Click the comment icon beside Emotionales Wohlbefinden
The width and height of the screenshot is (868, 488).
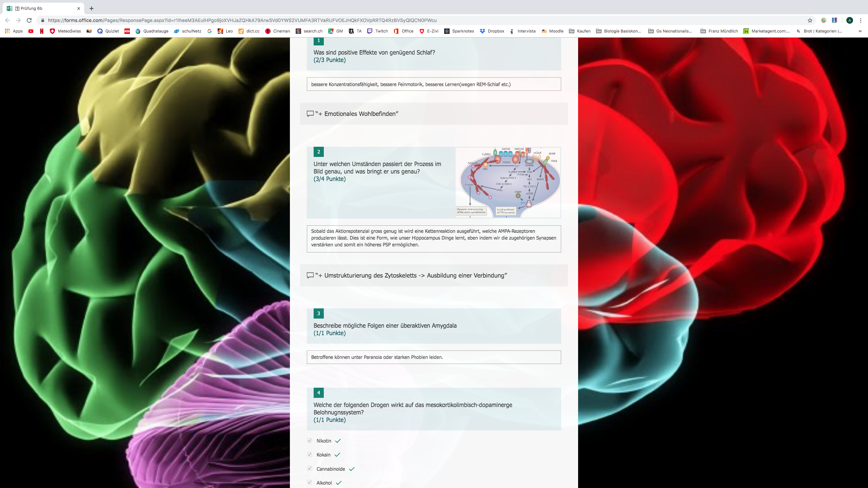(310, 114)
